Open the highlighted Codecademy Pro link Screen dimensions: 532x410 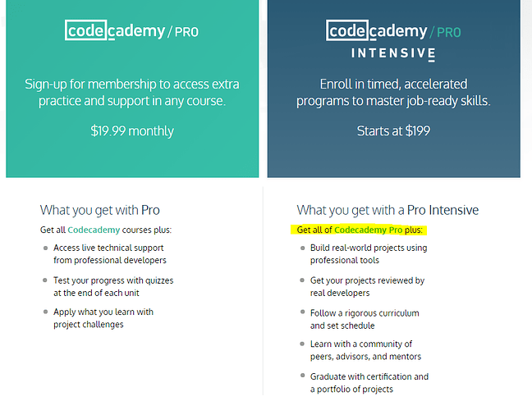coord(368,230)
